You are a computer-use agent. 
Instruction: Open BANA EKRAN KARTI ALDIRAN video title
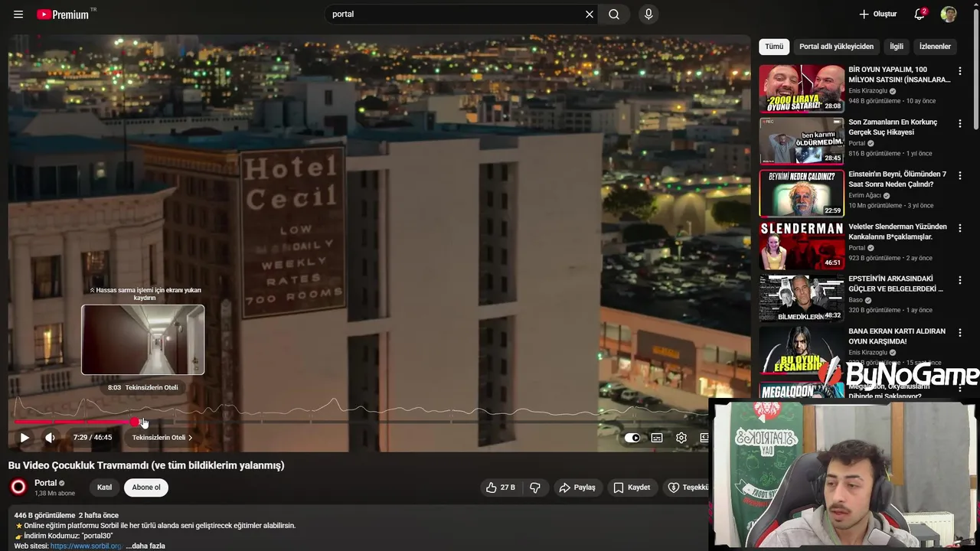tap(897, 336)
